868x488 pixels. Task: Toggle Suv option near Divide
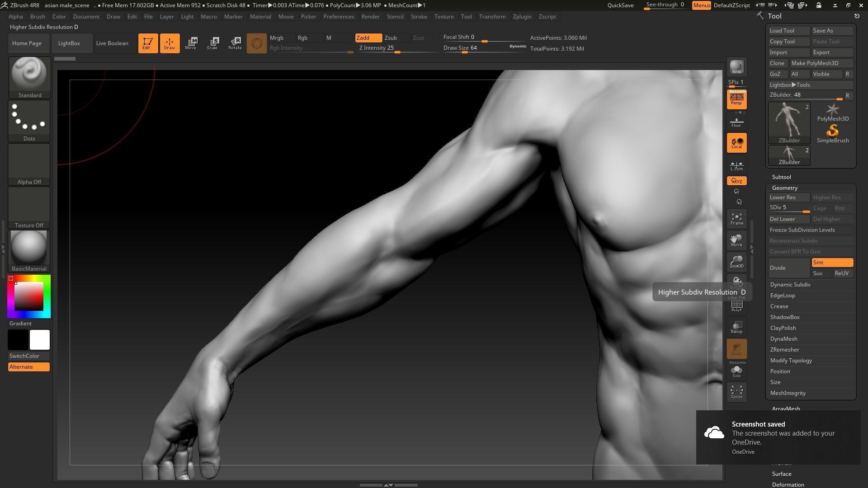(x=822, y=273)
